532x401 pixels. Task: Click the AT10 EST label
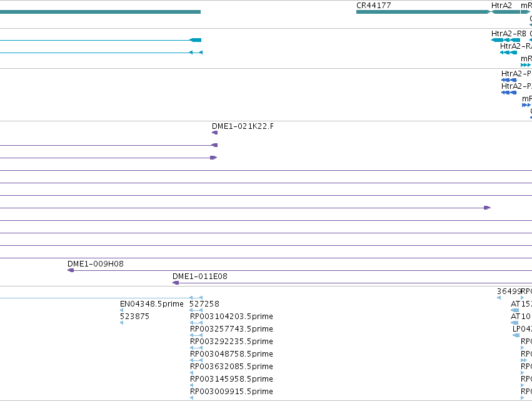pyautogui.click(x=521, y=317)
